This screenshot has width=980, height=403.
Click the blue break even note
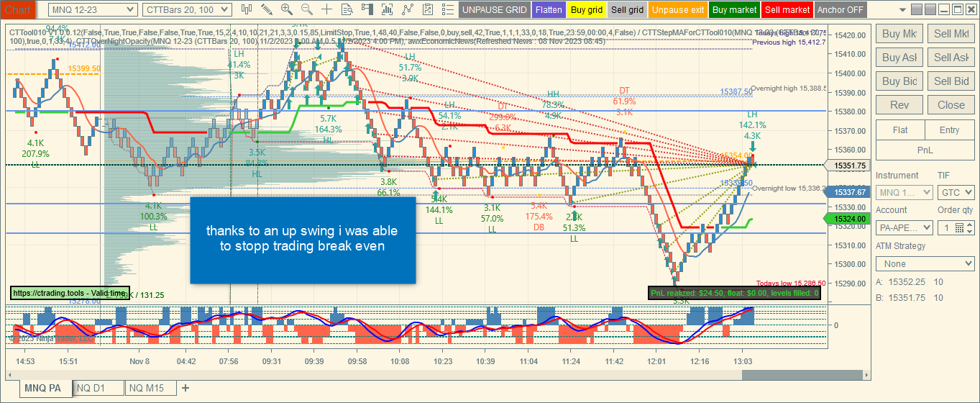point(303,239)
